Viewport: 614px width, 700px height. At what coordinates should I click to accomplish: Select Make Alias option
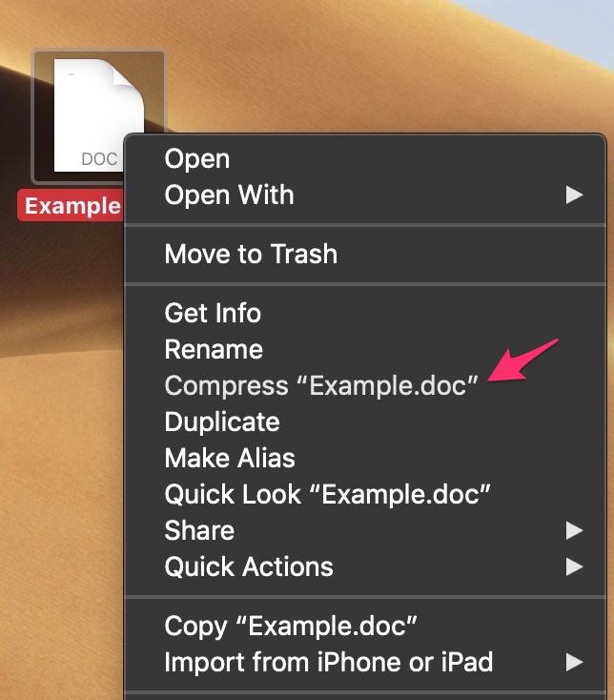[x=364, y=458]
